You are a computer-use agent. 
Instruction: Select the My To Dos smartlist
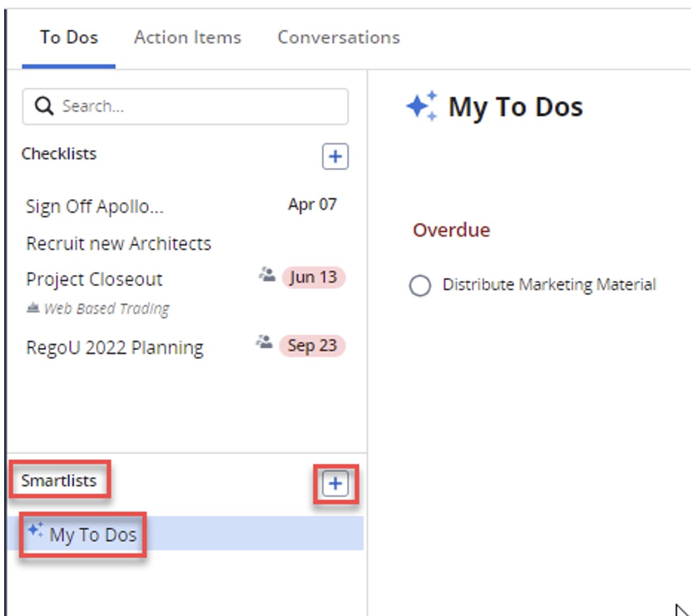click(185, 533)
